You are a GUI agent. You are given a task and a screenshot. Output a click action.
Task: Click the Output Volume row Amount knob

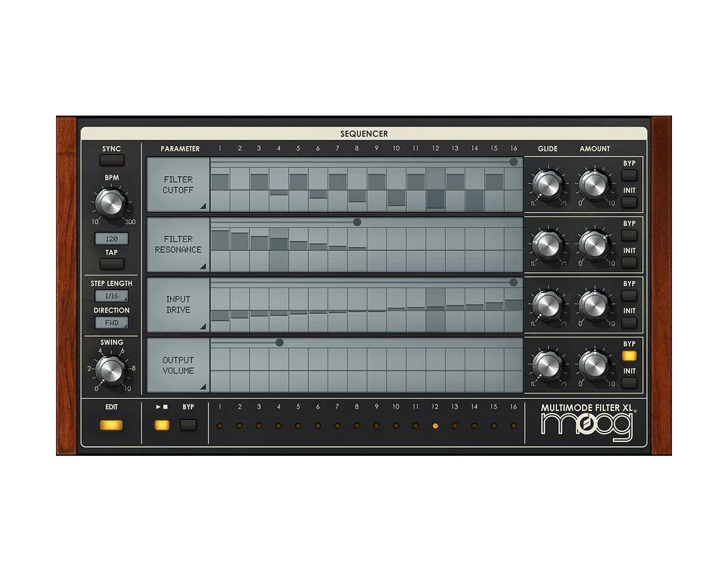click(594, 365)
